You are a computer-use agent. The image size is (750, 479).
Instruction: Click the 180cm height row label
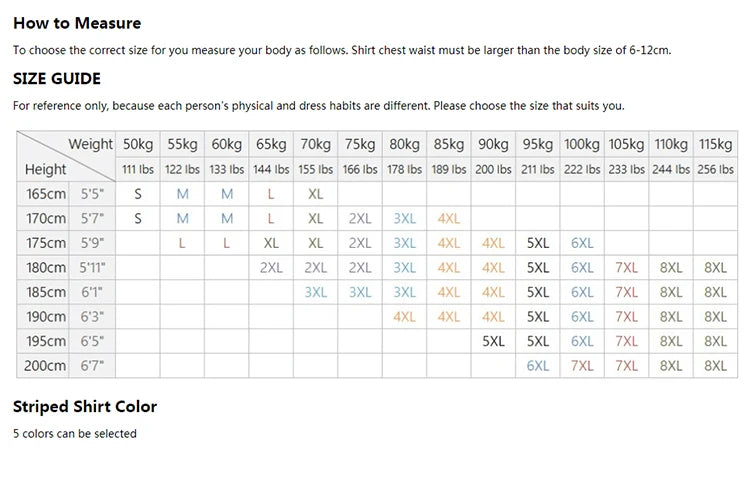[x=46, y=268]
